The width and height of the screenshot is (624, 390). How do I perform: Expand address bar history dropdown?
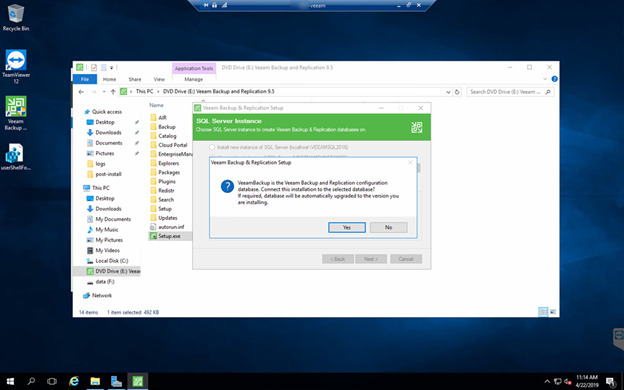[x=448, y=92]
